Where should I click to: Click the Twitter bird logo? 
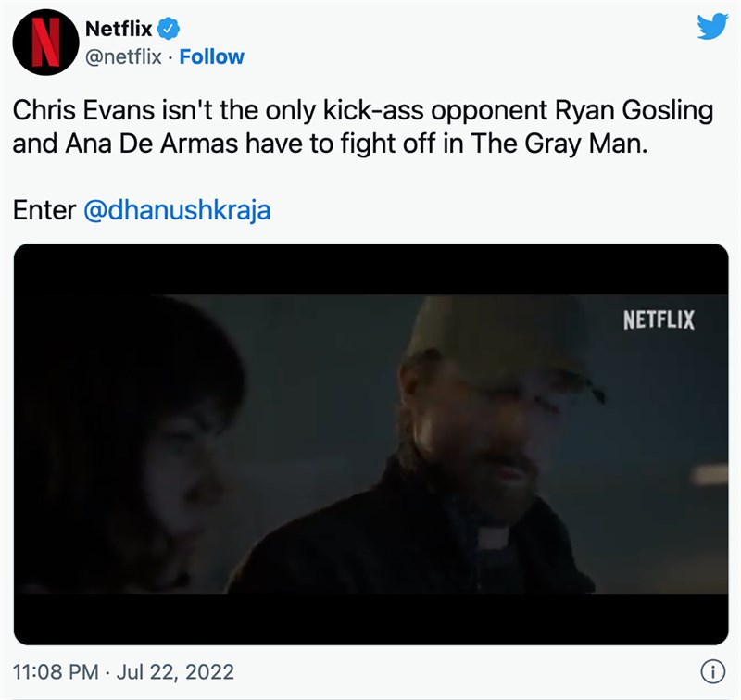[712, 27]
